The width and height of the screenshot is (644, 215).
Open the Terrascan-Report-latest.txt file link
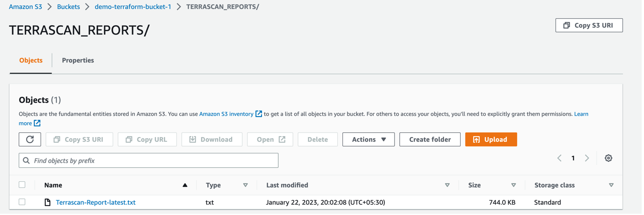pyautogui.click(x=96, y=203)
